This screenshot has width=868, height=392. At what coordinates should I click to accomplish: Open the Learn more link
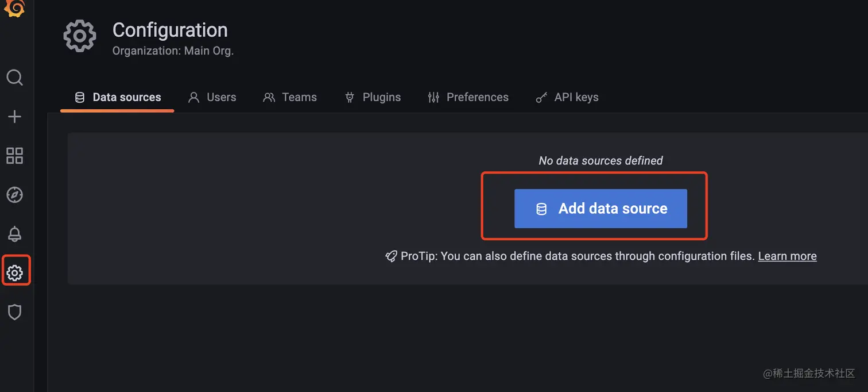pos(787,256)
